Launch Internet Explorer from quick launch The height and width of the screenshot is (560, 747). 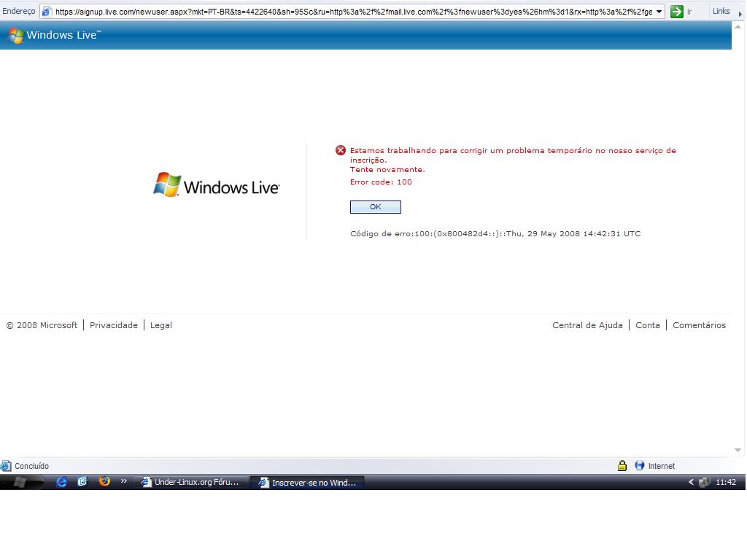(61, 482)
